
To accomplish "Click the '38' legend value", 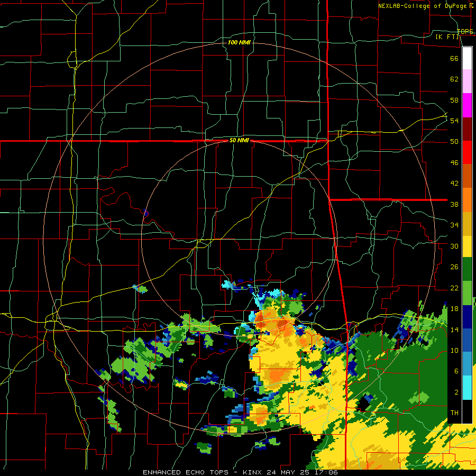I will [454, 205].
